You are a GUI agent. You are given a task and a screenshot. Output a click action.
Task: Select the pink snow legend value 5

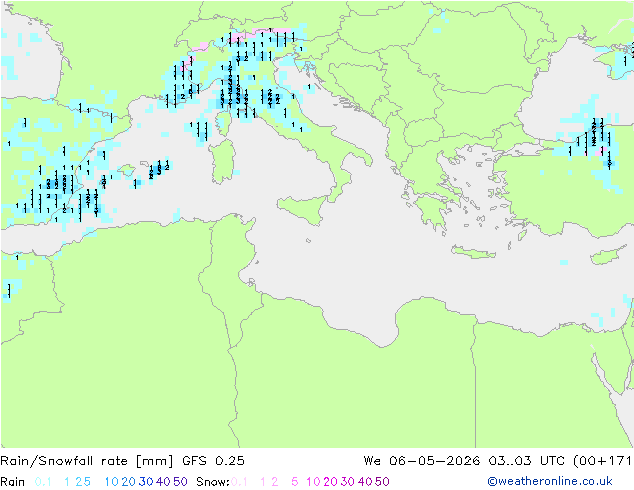pyautogui.click(x=294, y=482)
